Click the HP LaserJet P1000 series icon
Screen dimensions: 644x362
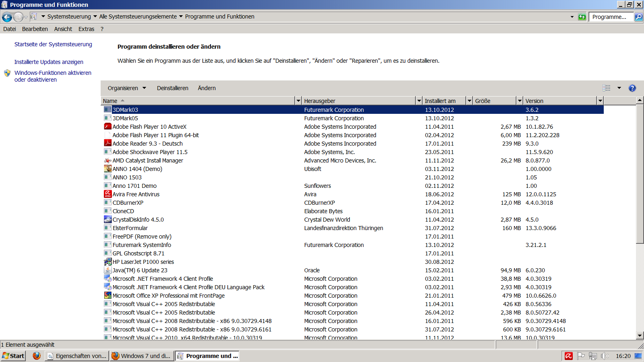click(107, 261)
